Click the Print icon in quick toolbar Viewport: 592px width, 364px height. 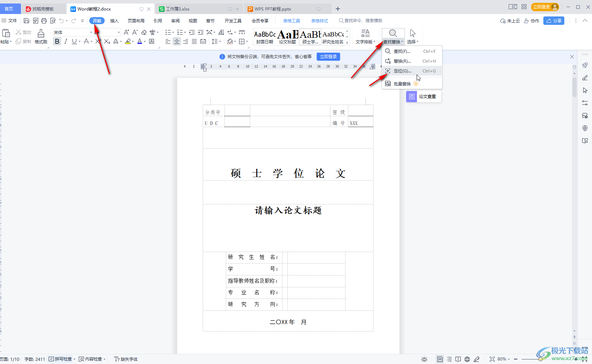coord(44,21)
